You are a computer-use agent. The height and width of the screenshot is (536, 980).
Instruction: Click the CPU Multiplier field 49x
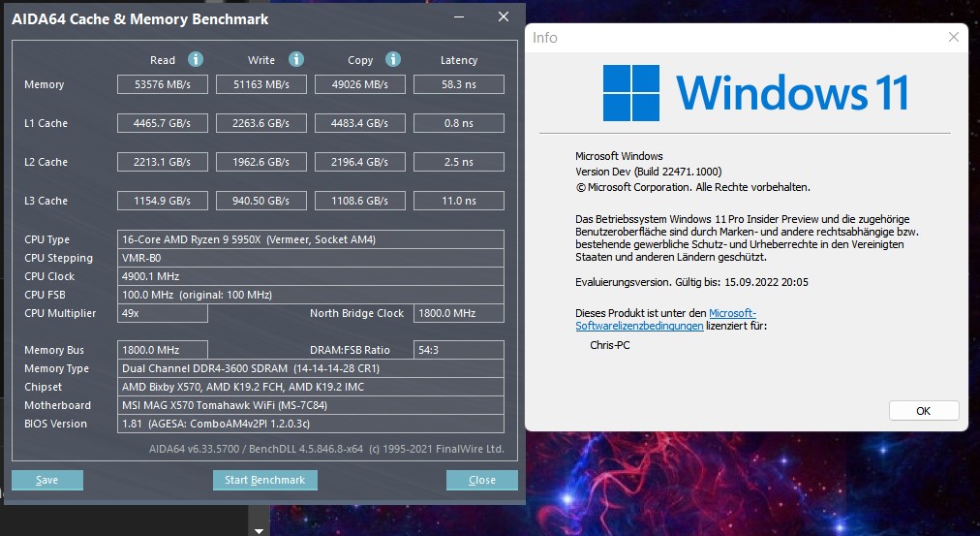[163, 313]
